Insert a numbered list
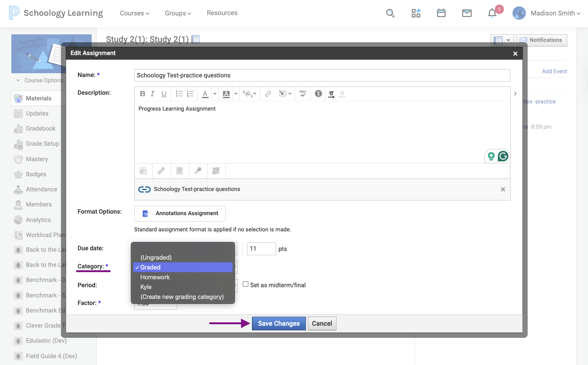 (190, 94)
